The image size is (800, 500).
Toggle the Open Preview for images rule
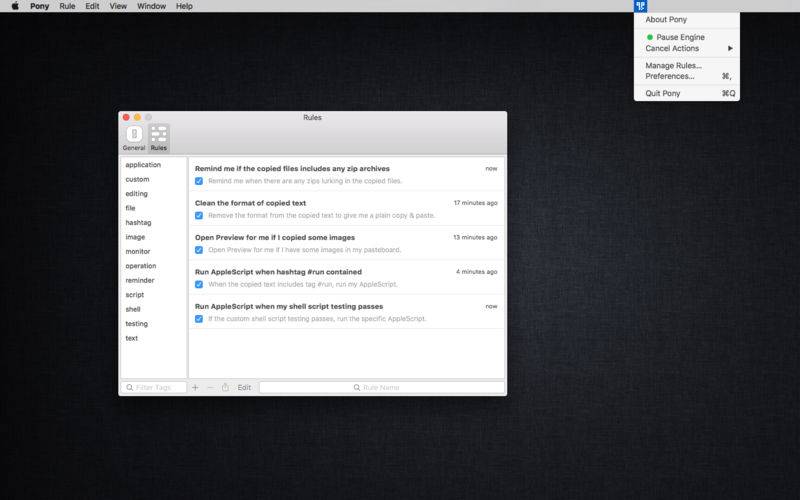(x=199, y=250)
